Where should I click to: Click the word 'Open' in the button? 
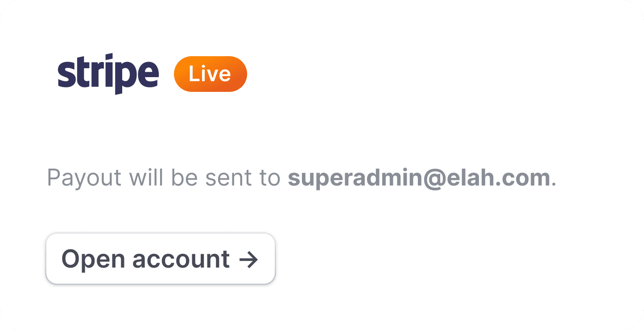[x=94, y=260]
